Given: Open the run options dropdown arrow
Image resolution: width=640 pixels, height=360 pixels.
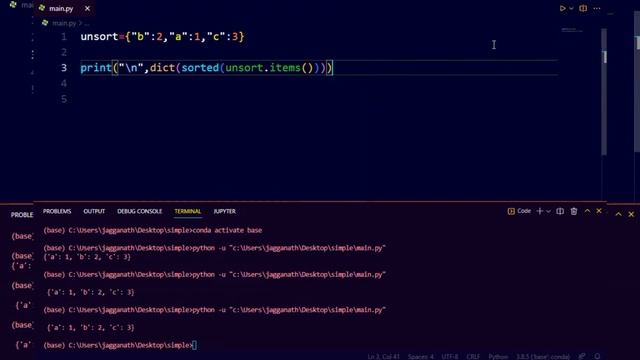Looking at the screenshot, I should click(x=571, y=8).
